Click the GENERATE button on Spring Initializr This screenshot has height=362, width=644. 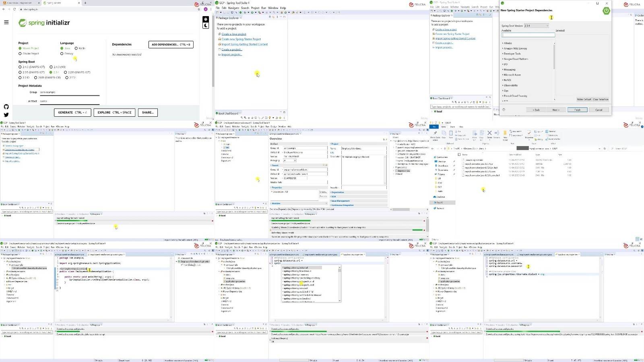point(72,112)
